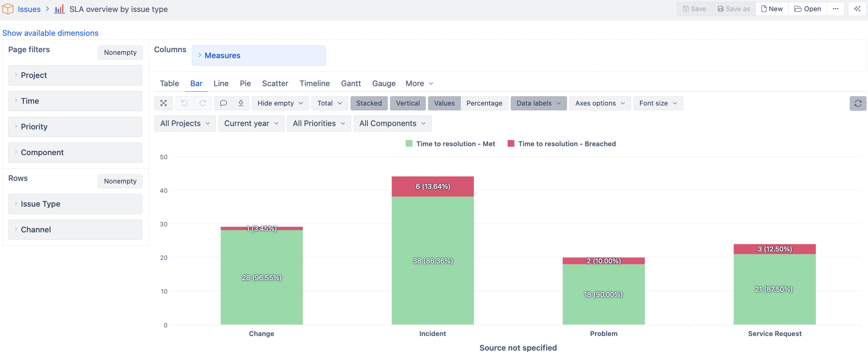Expand the Axes options dropdown
868x364 pixels.
point(600,103)
